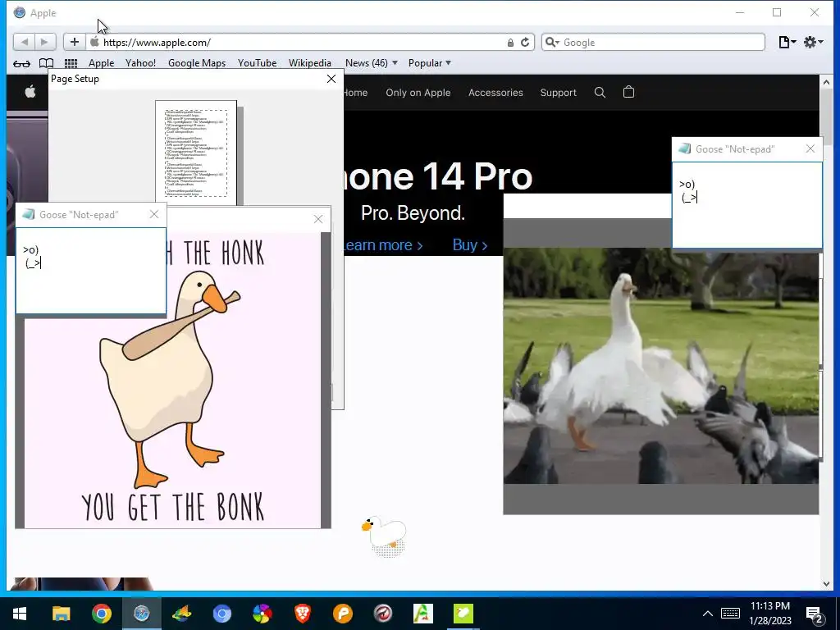Click the Buy link for iPhone 14 Pro
This screenshot has width=840, height=630.
click(470, 244)
